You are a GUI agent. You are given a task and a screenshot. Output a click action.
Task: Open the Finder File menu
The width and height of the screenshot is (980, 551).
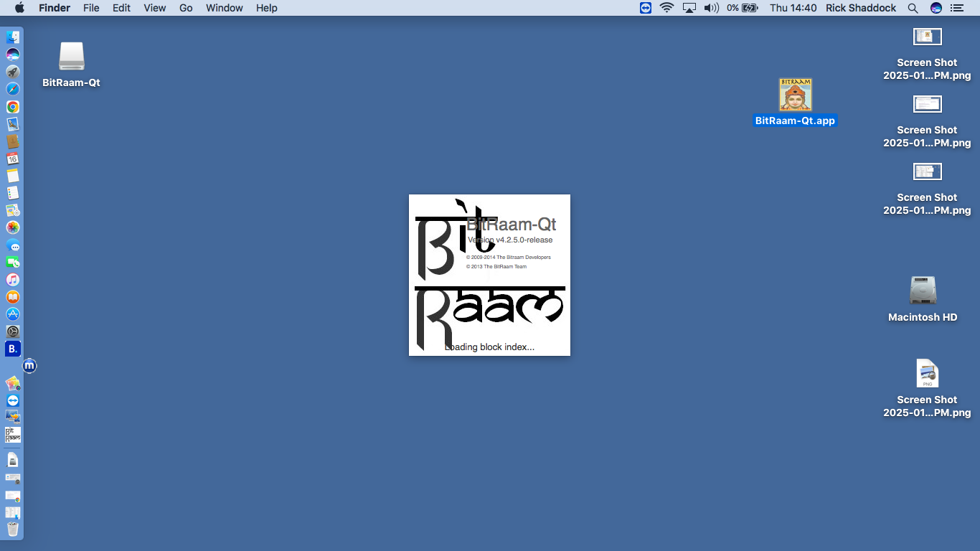[91, 8]
